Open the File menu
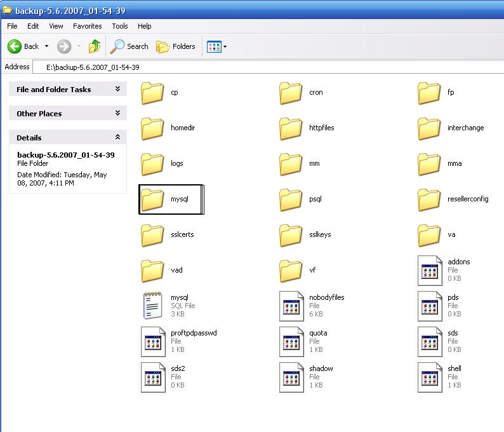 point(12,26)
